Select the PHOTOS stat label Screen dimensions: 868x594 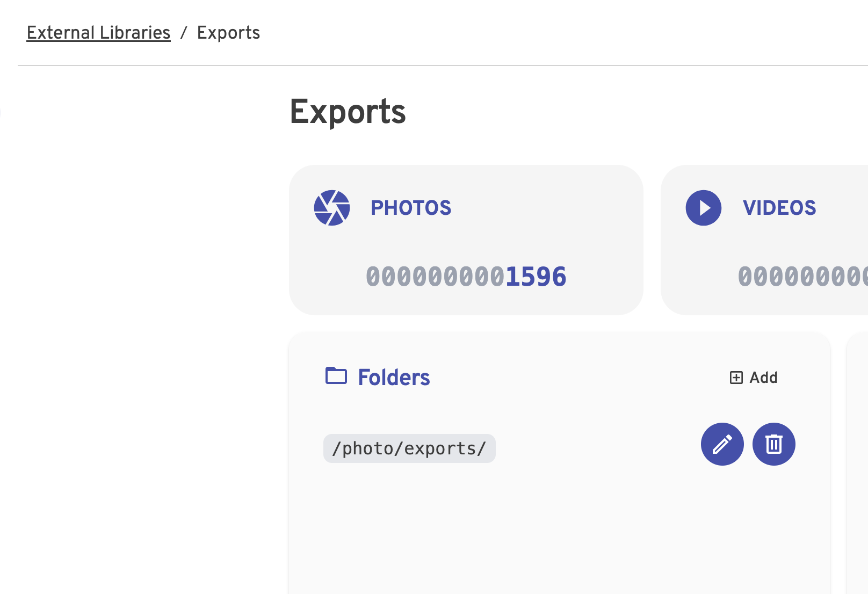point(411,208)
